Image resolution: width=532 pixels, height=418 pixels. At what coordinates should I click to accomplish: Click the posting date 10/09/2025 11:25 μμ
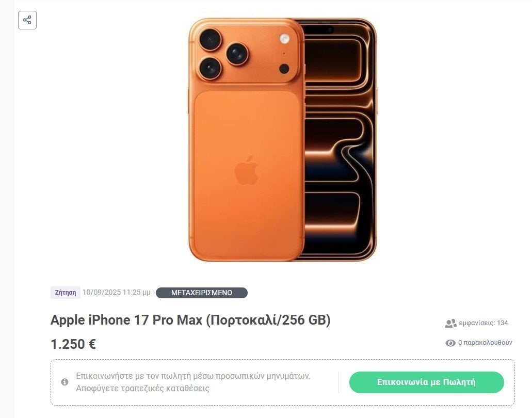click(117, 293)
